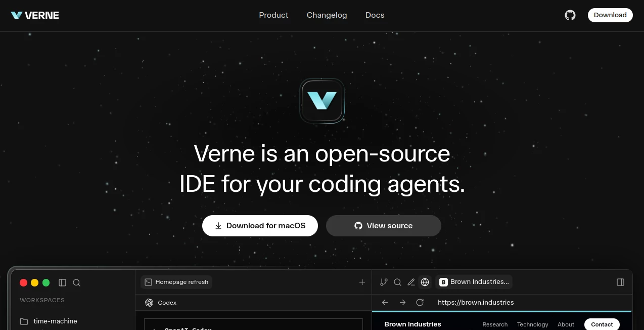Image resolution: width=644 pixels, height=330 pixels.
Task: Click the search icon next to the git branch icon
Action: click(x=398, y=282)
